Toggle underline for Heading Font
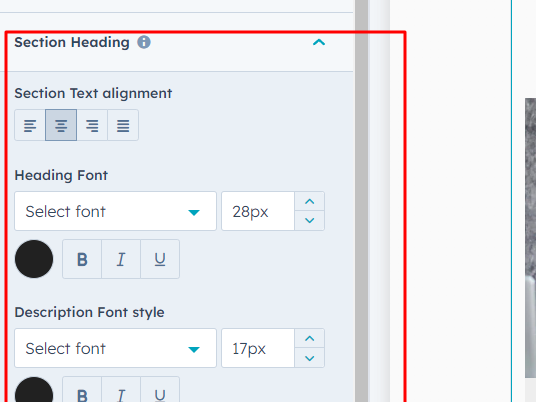The image size is (536, 402). 160,259
